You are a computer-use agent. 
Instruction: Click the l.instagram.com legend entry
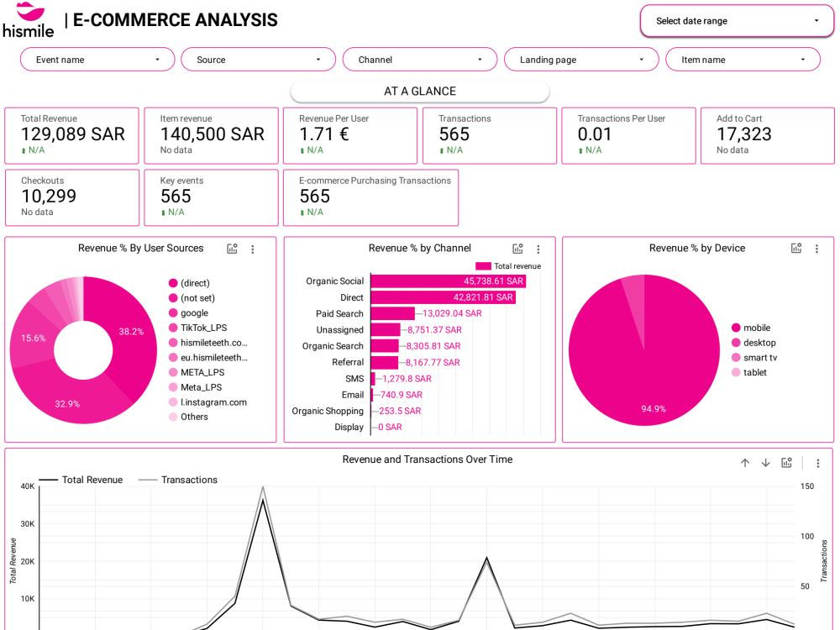(x=207, y=402)
